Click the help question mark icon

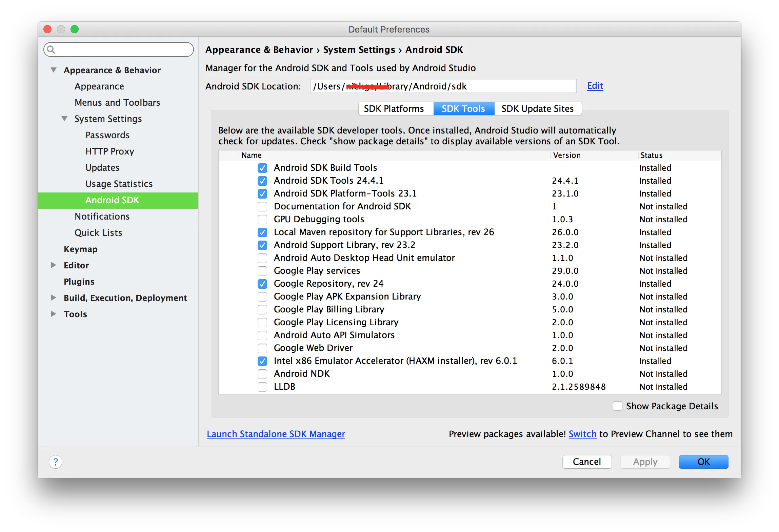(56, 462)
